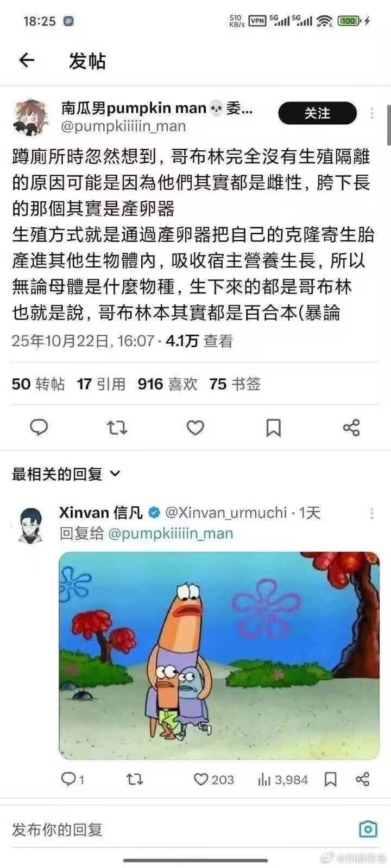Image resolution: width=391 pixels, height=868 pixels.
Task: Open @pumpkiiiiin_man mention link in reply
Action: click(171, 533)
